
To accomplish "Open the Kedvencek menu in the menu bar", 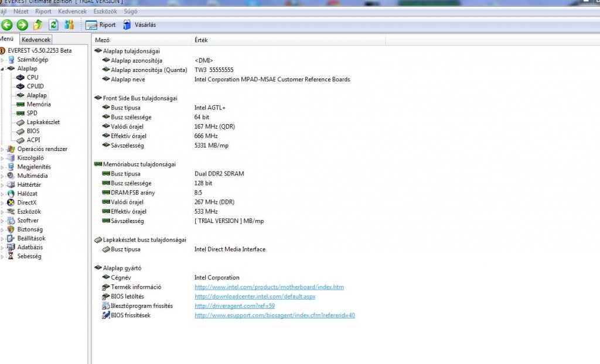I will 72,12.
